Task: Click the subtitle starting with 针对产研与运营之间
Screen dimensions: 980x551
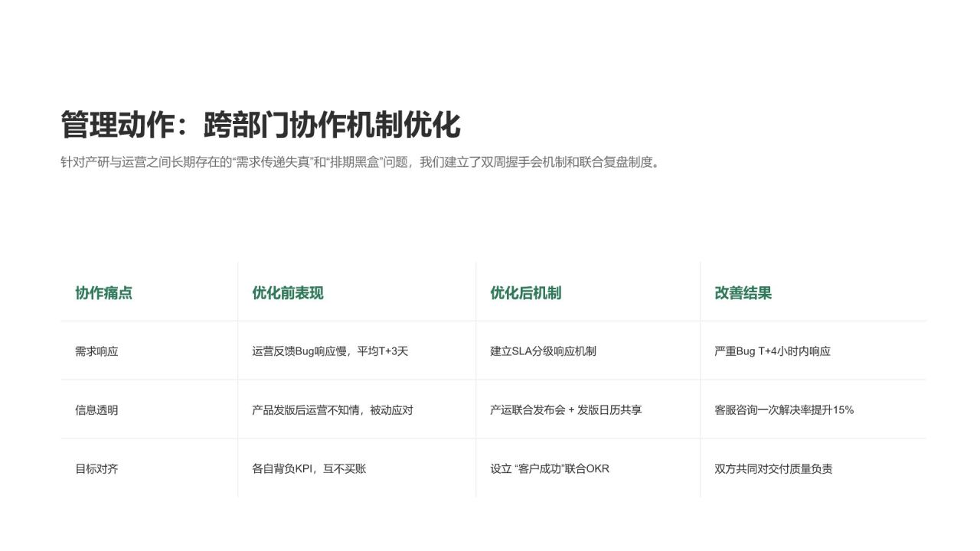Action: pyautogui.click(x=361, y=162)
